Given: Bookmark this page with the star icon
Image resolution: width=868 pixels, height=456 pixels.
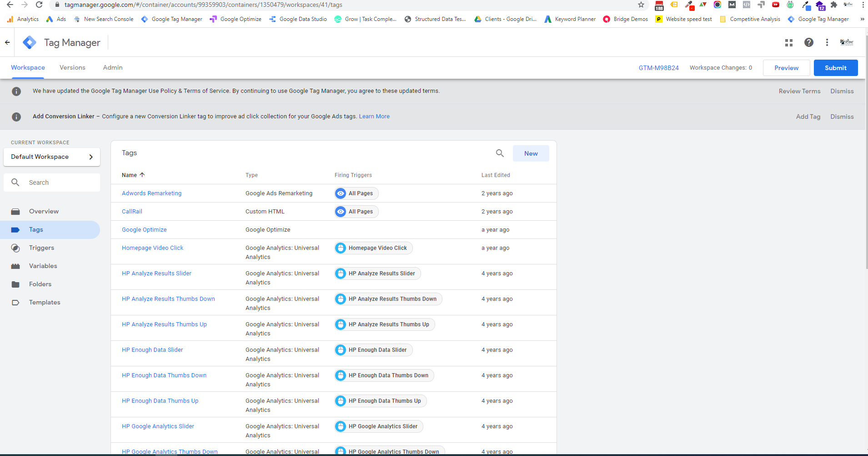Looking at the screenshot, I should point(641,5).
